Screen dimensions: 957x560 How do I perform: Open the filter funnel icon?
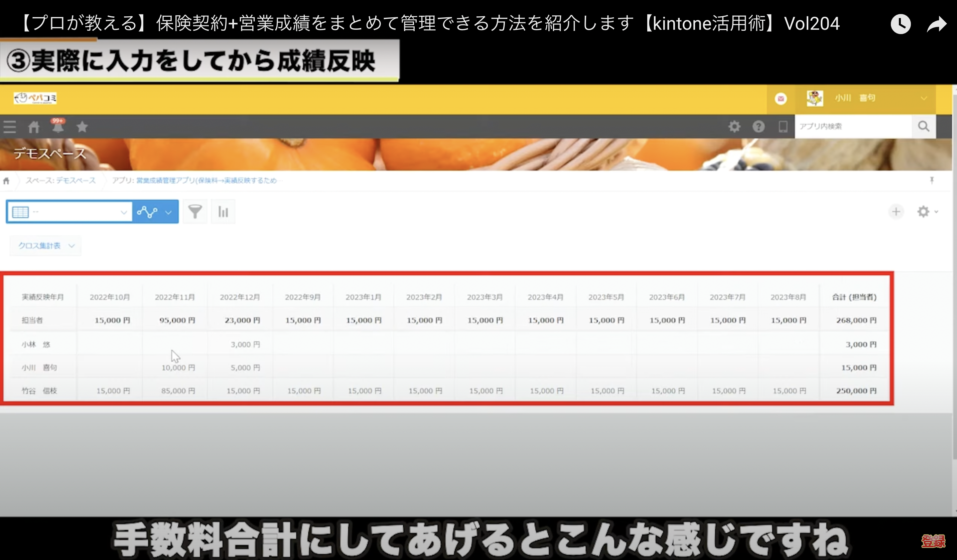click(195, 212)
